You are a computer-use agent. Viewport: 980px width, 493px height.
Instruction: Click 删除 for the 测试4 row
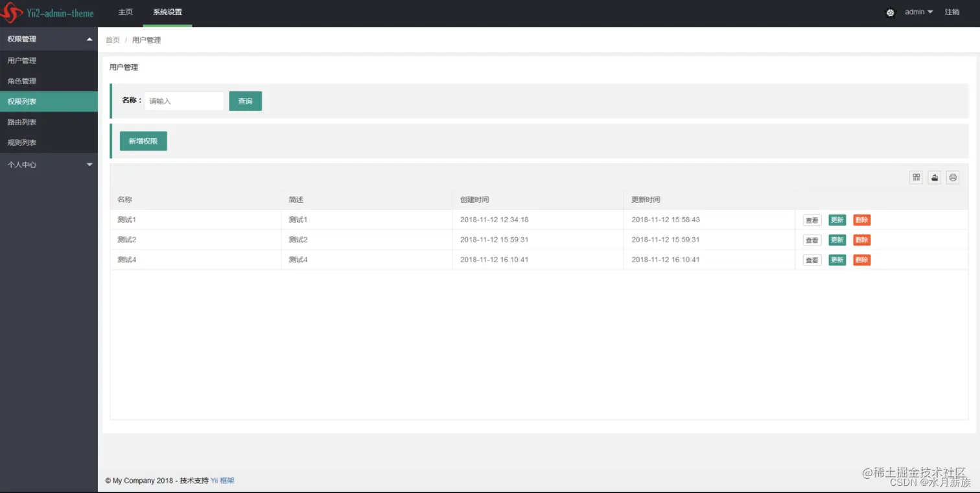(x=862, y=260)
